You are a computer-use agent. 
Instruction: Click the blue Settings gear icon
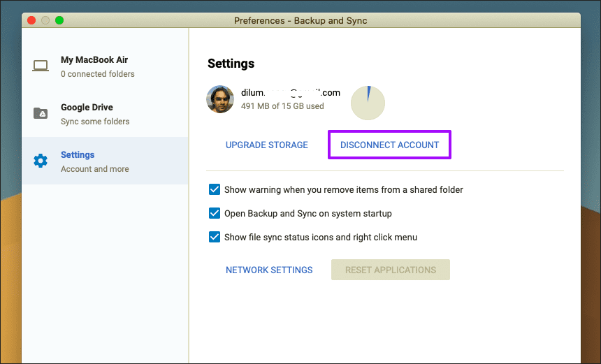click(x=41, y=161)
